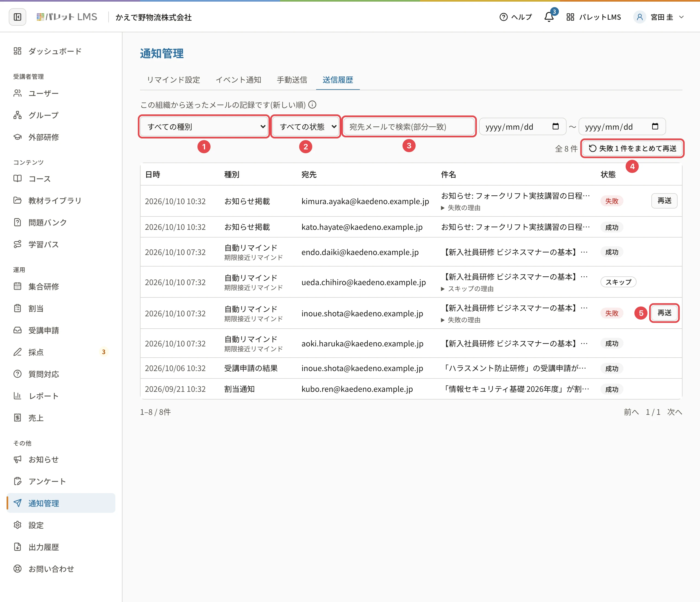Open 教材ライブラリ in the sidebar
The height and width of the screenshot is (602, 700).
(x=61, y=201)
